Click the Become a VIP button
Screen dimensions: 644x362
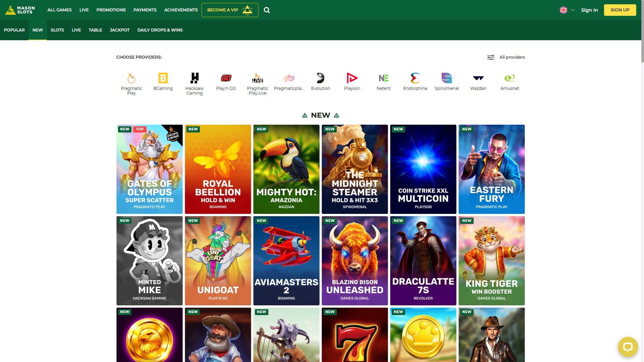click(230, 10)
